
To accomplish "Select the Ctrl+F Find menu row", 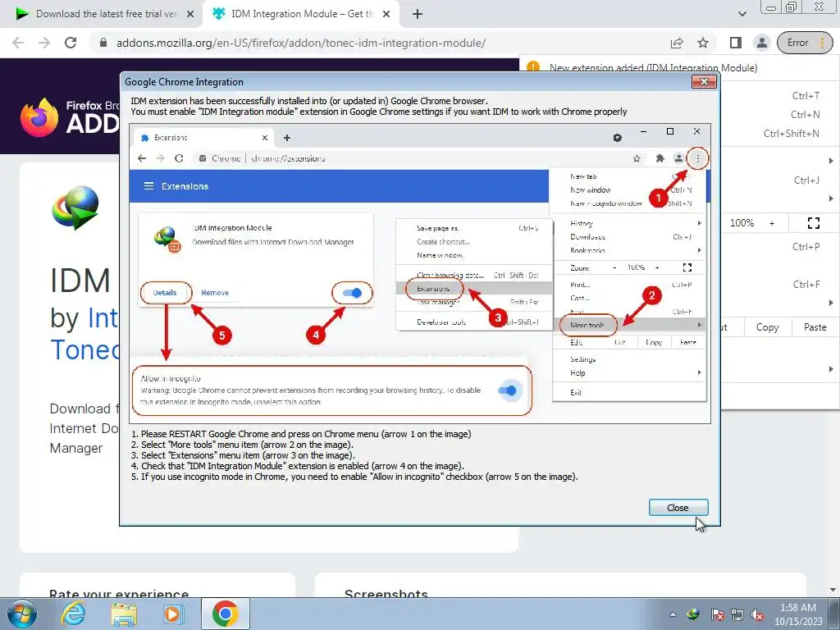I will coord(780,284).
